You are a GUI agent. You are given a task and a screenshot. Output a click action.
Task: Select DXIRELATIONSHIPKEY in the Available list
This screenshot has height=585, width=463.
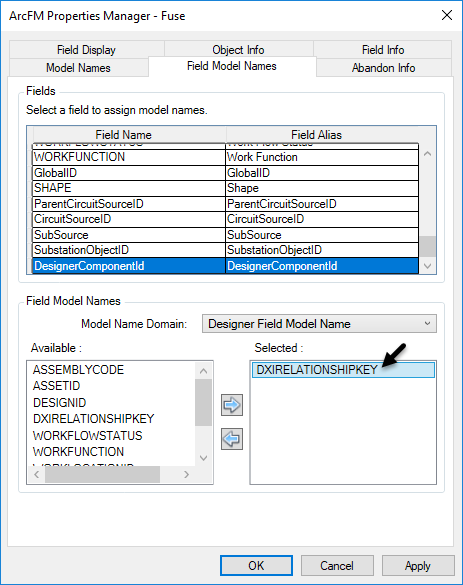click(94, 419)
